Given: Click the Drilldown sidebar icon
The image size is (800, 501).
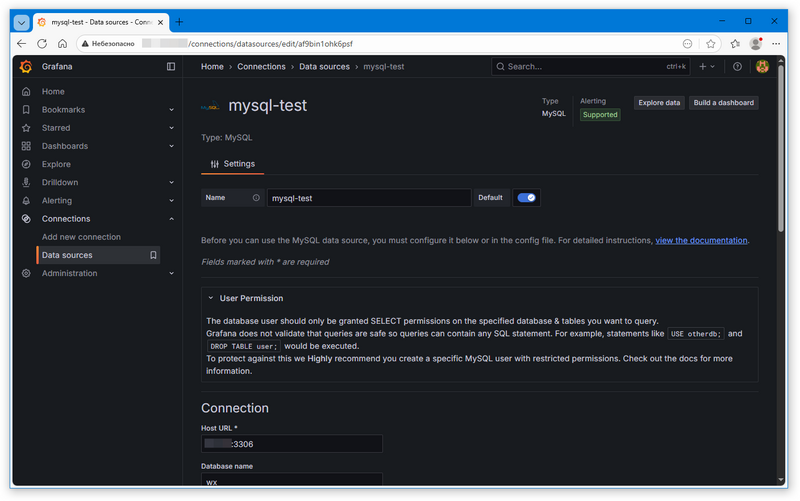Looking at the screenshot, I should pyautogui.click(x=26, y=183).
